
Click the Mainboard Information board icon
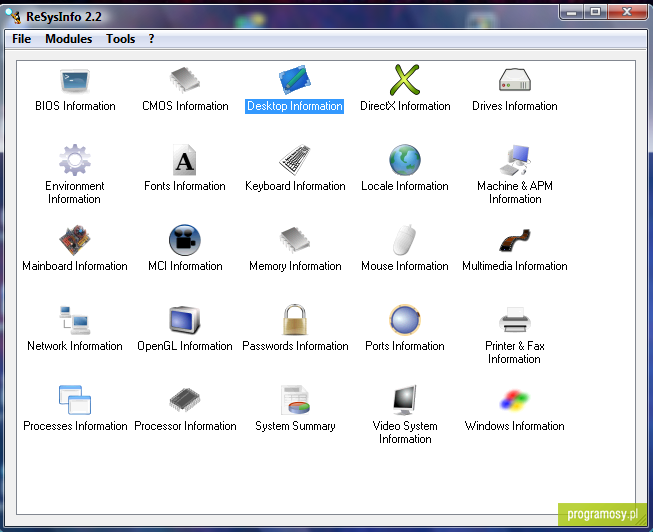coord(75,240)
